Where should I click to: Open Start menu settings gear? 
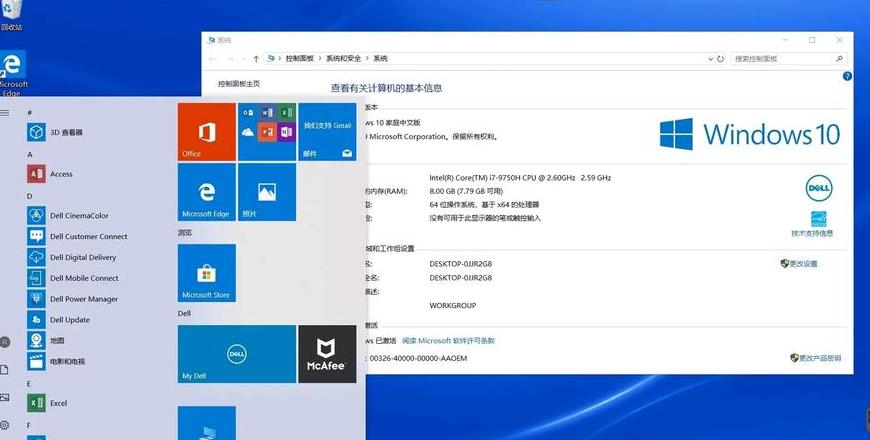click(5, 426)
